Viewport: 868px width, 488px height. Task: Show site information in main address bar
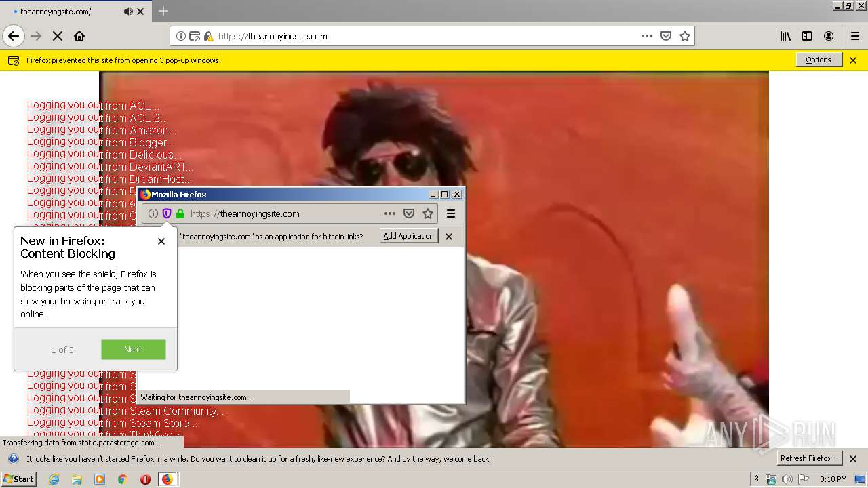pos(181,36)
